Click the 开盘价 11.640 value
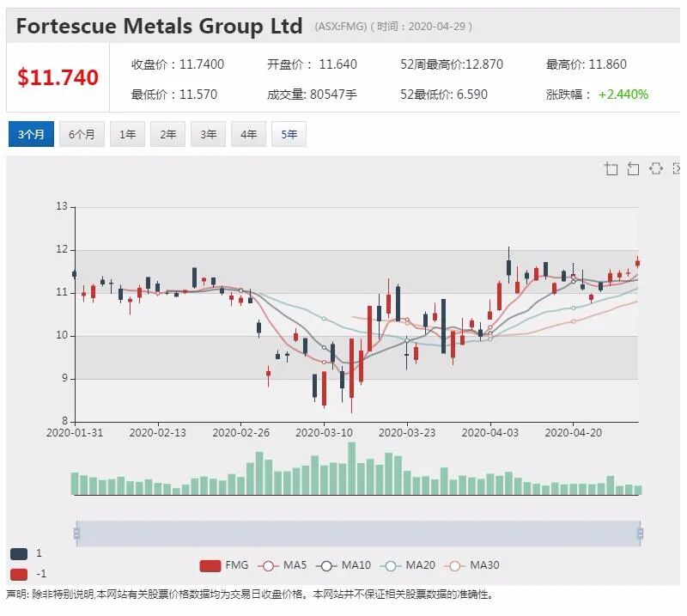This screenshot has height=616, width=687. click(312, 64)
